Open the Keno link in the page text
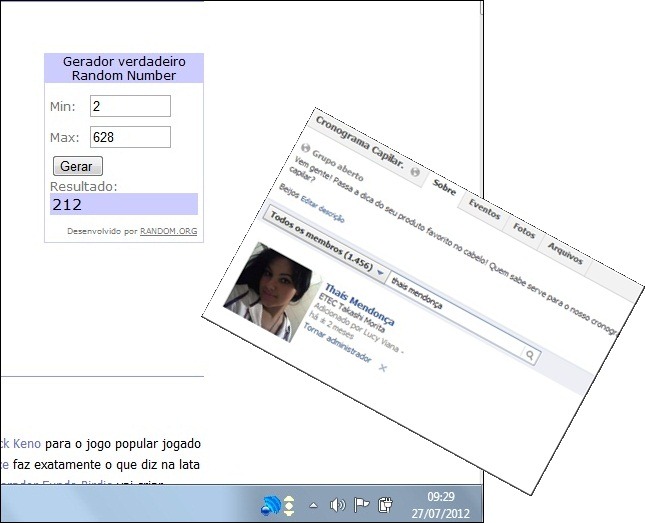Image resolution: width=645 pixels, height=523 pixels. (26, 444)
